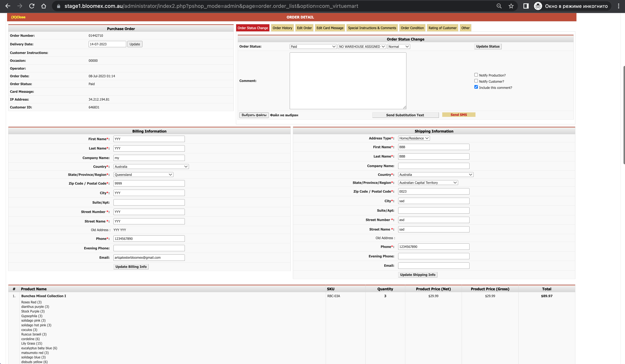Click Update Shipping Info button
The image size is (625, 364).
coord(418,275)
